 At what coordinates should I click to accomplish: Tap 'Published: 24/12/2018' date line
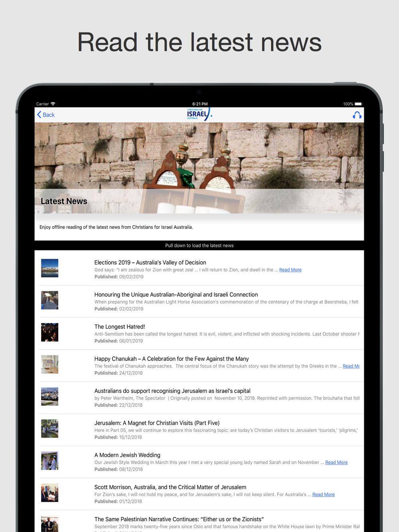119,373
